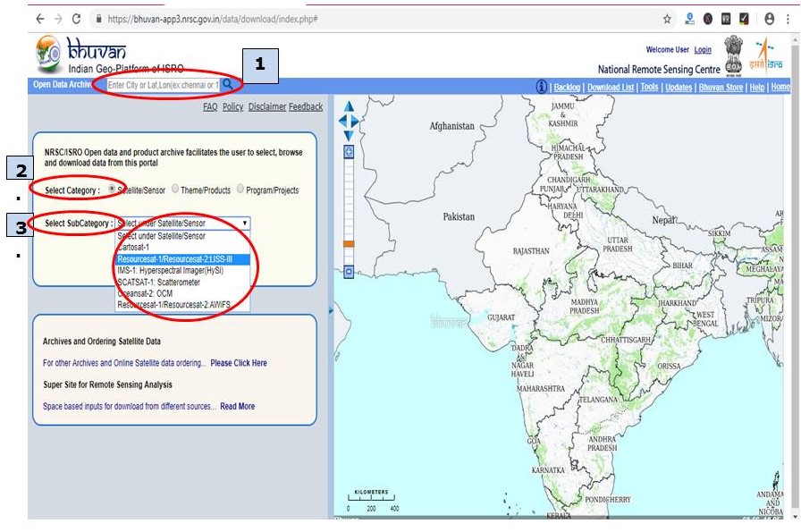Click the first extension icon beside the star
Viewport: 801px width, 532px height.
click(689, 19)
